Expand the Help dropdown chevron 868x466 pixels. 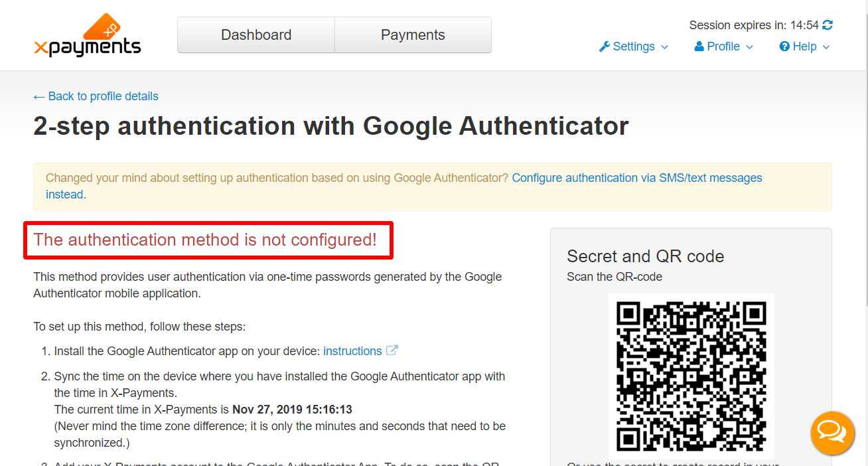[x=826, y=47]
